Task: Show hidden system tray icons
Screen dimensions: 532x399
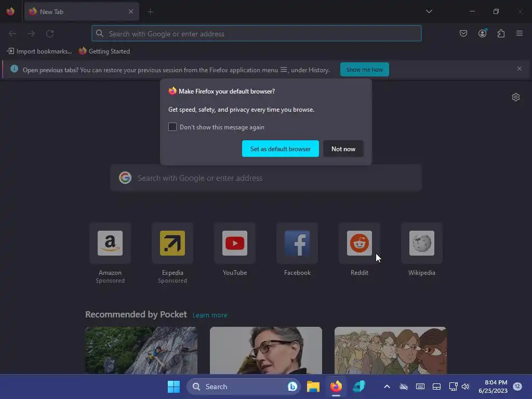Action: [x=387, y=387]
